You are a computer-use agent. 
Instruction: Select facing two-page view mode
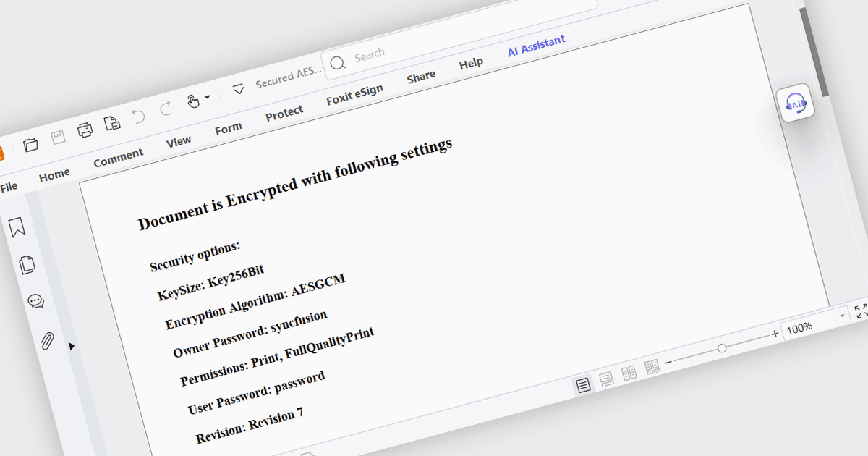click(x=629, y=373)
